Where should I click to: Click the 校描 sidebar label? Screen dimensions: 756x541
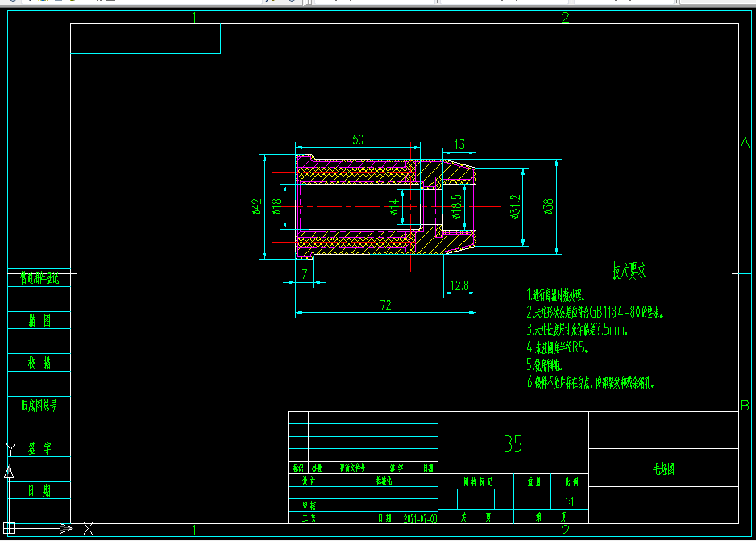click(x=39, y=363)
